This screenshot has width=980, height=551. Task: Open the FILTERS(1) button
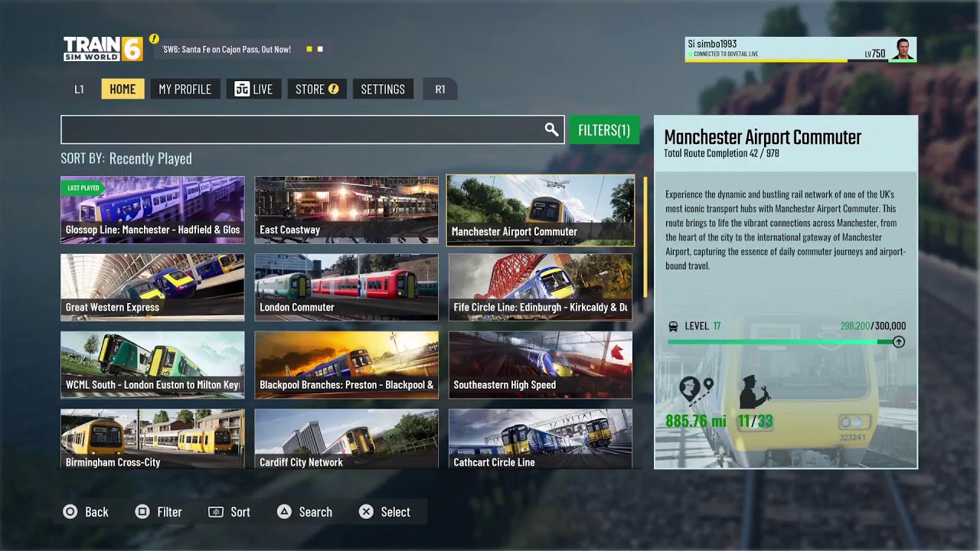(x=604, y=130)
